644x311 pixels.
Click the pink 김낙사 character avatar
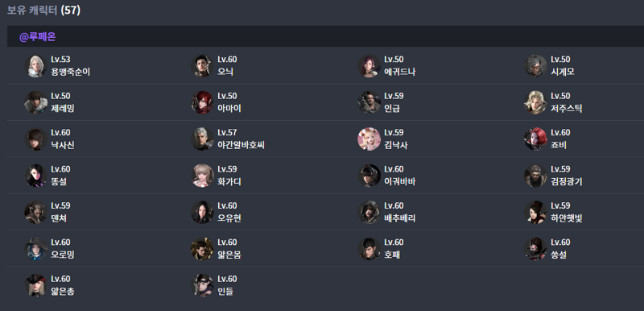click(x=369, y=139)
